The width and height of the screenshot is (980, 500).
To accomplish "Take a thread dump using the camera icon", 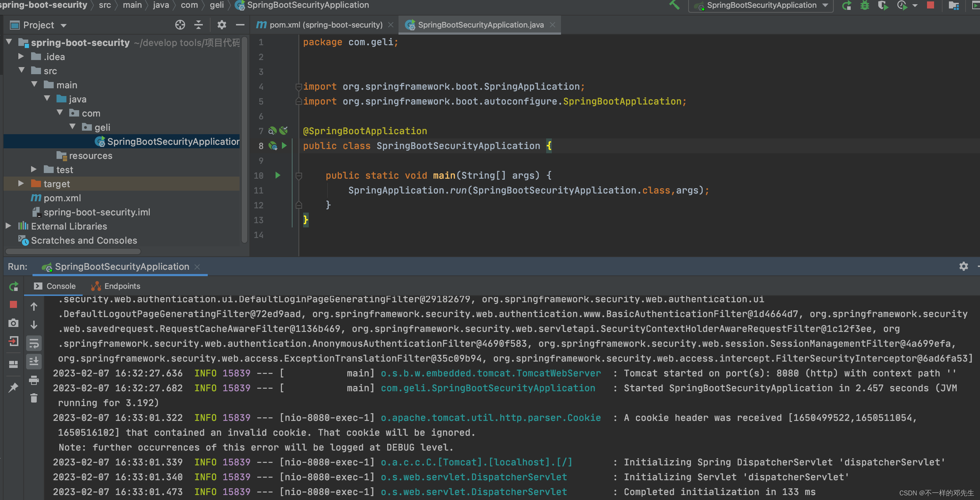I will 13,323.
